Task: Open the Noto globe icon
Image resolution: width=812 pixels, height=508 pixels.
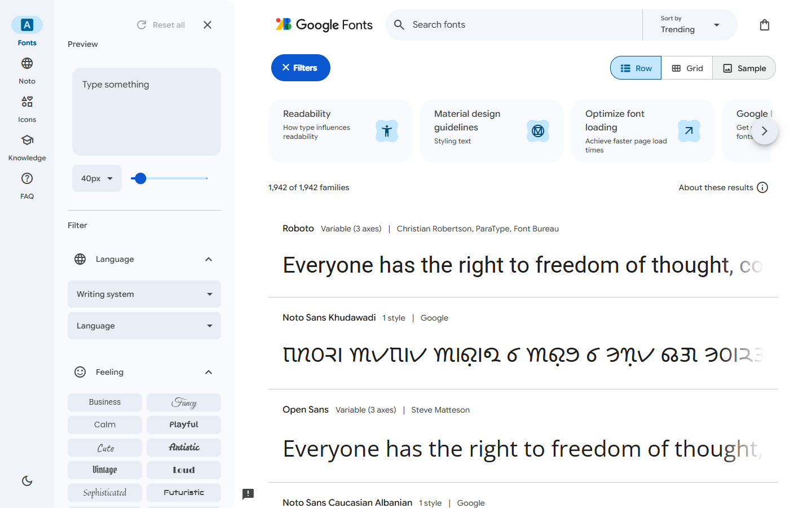Action: click(x=27, y=63)
